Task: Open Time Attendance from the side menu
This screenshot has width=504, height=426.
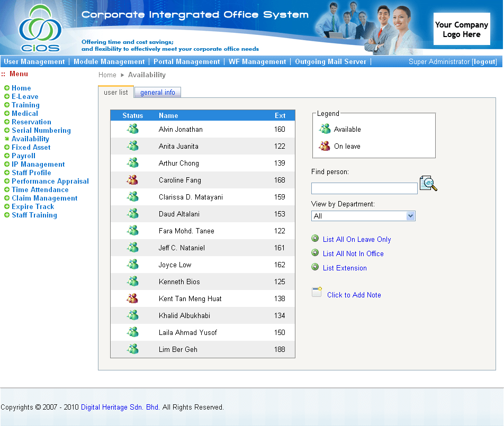Action: pyautogui.click(x=40, y=190)
